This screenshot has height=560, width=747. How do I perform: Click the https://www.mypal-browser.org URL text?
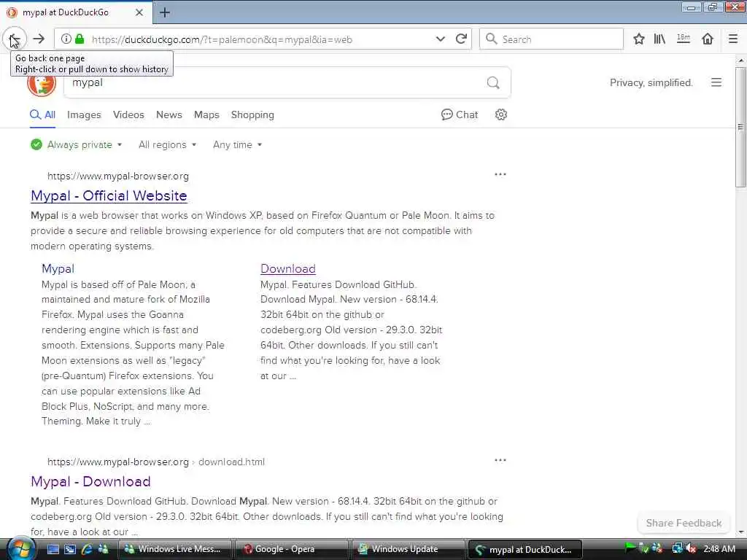(118, 176)
